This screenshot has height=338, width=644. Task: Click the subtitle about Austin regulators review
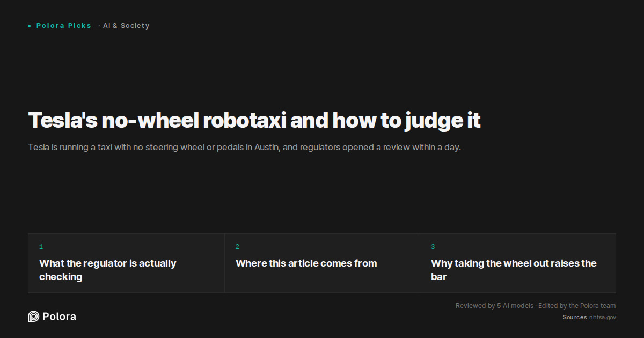244,147
